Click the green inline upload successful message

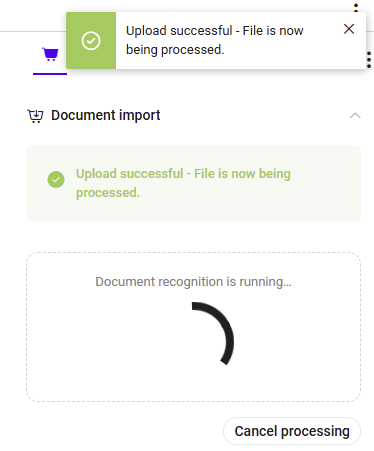click(183, 183)
